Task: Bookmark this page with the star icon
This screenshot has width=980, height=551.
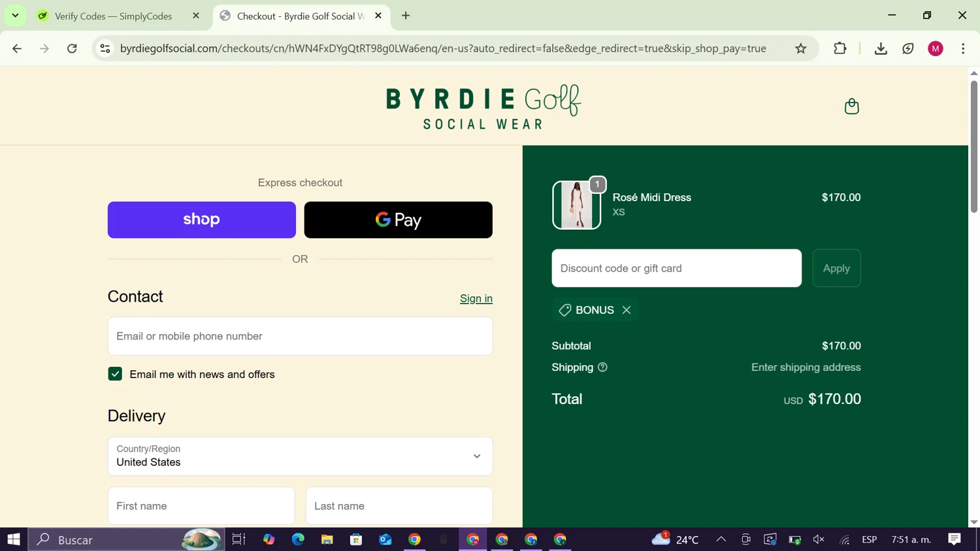Action: (800, 48)
